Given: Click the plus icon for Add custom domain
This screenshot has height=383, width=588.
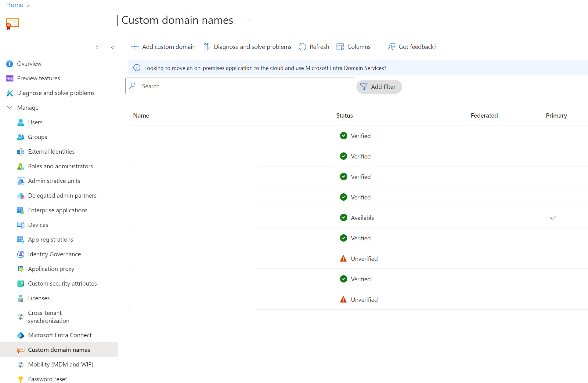Looking at the screenshot, I should click(135, 47).
